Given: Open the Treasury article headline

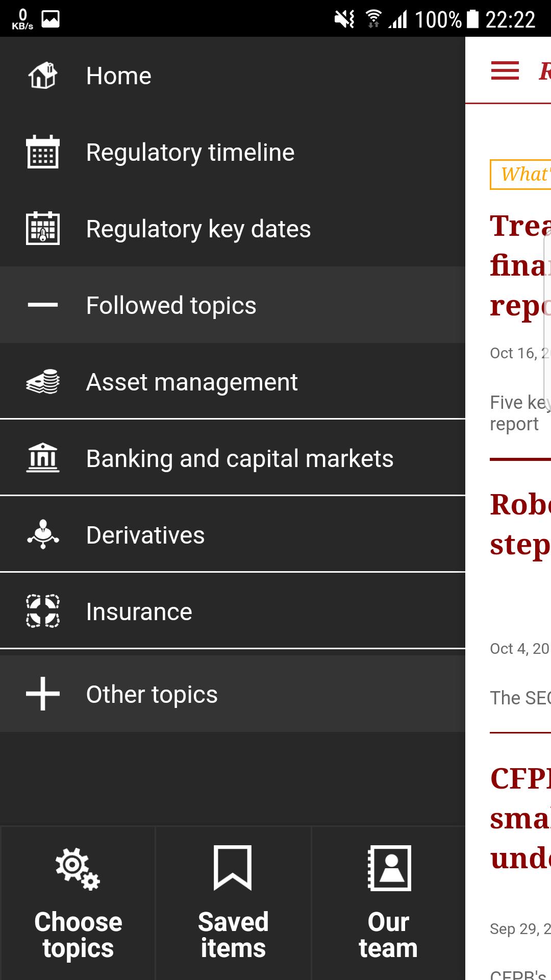Looking at the screenshot, I should [x=520, y=265].
